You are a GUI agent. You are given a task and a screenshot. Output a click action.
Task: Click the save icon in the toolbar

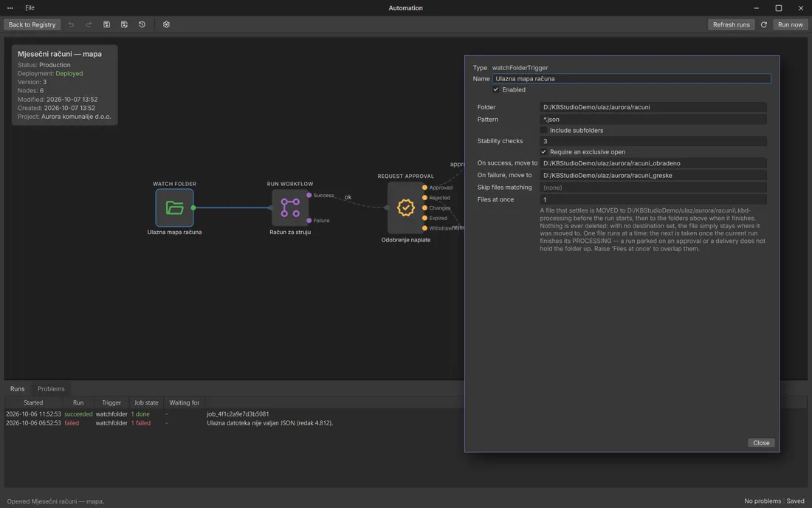[107, 24]
